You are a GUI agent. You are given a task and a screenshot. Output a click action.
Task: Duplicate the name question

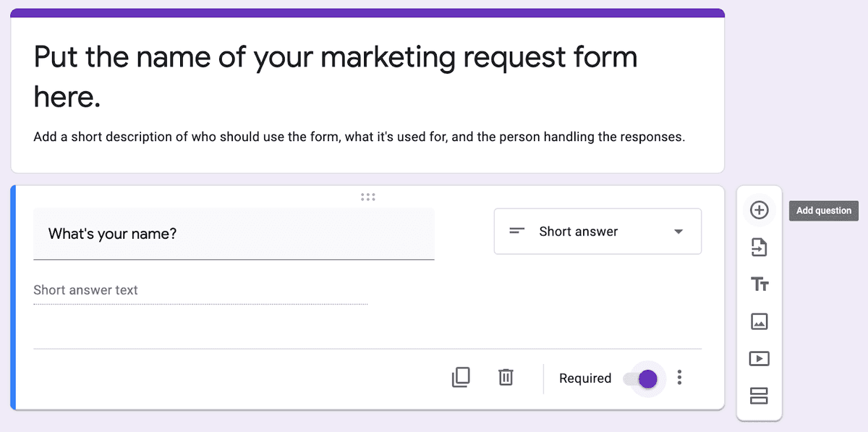[x=461, y=377]
